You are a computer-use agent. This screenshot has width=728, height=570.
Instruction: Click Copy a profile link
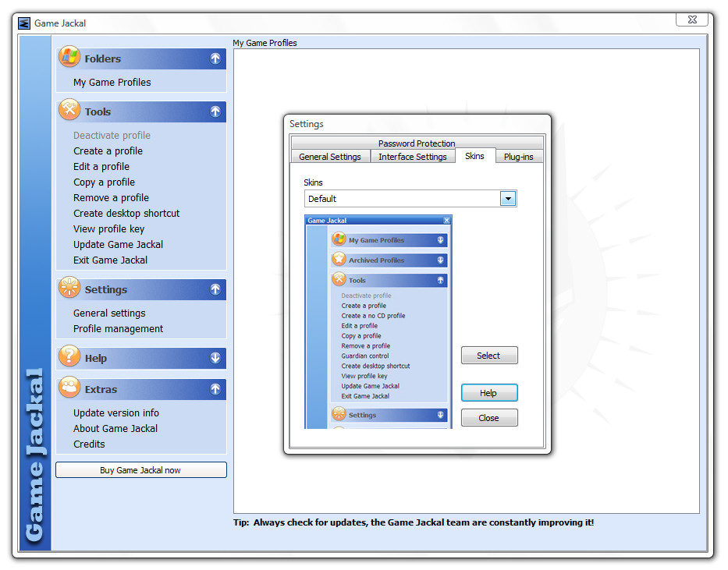pos(104,182)
